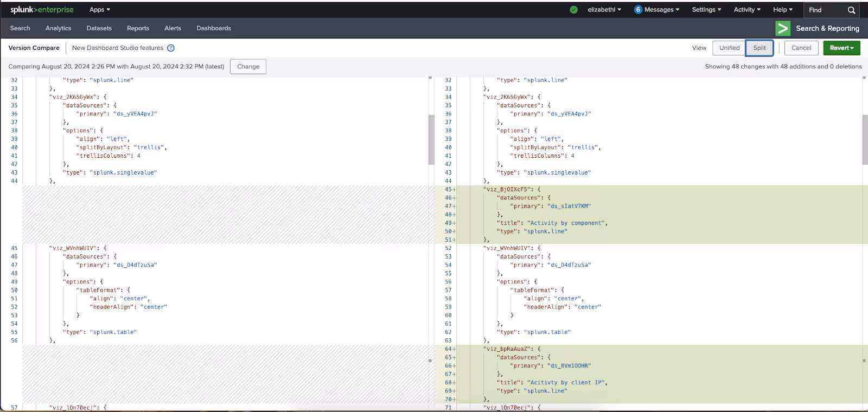The height and width of the screenshot is (412, 868).
Task: Click the left pane vertical scrollbar
Action: tap(431, 139)
